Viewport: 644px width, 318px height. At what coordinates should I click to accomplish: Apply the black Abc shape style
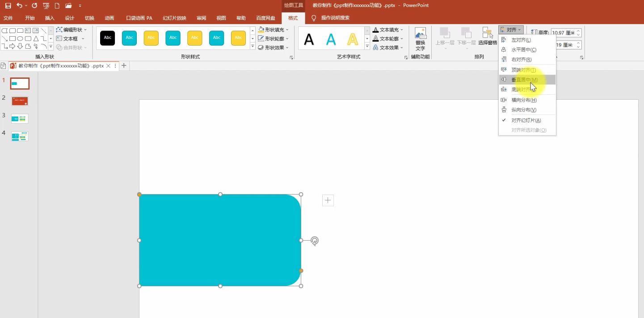click(108, 38)
